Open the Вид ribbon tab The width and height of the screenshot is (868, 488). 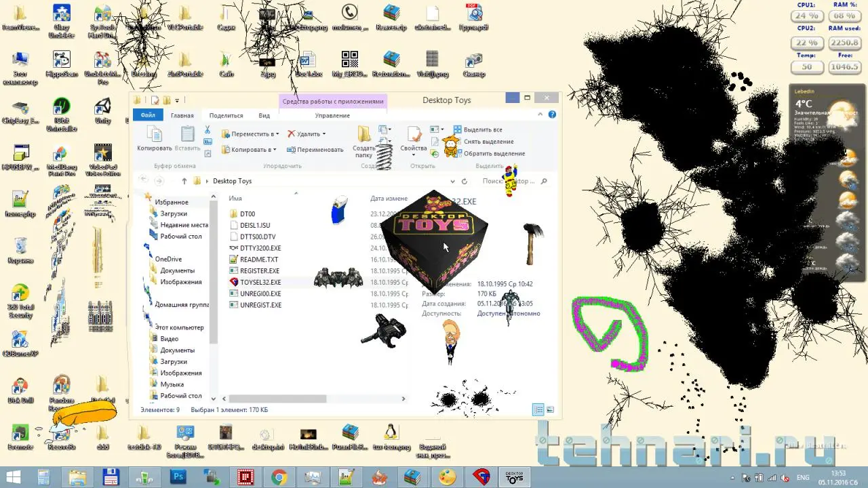[x=264, y=116]
